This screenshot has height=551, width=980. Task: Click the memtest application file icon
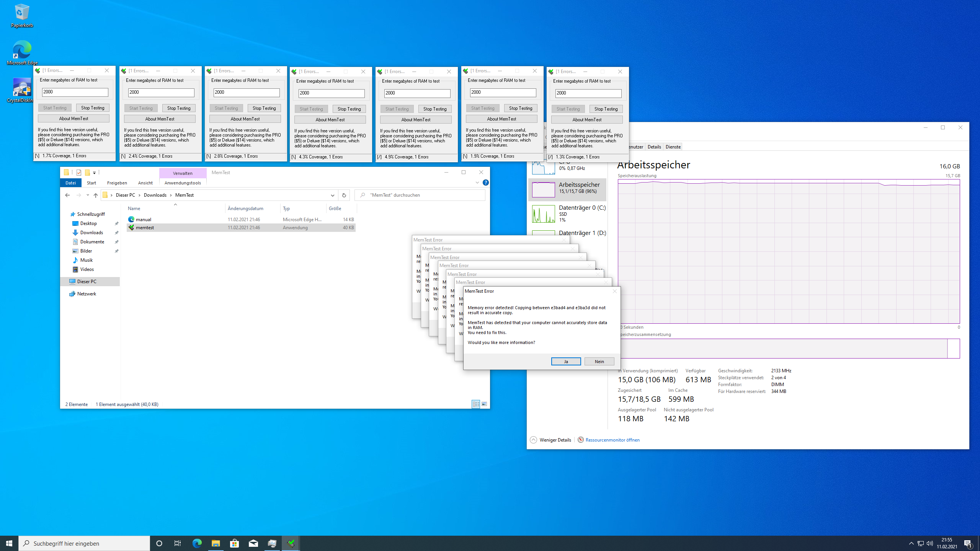click(x=131, y=228)
